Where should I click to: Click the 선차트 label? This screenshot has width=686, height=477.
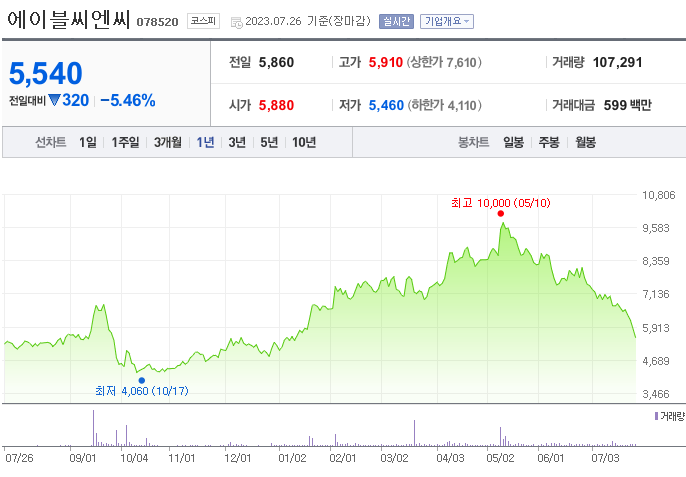click(51, 142)
